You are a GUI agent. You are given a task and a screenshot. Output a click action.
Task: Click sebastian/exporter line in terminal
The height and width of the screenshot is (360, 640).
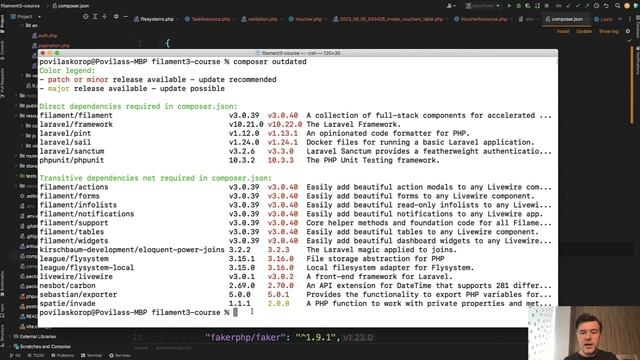pos(296,295)
